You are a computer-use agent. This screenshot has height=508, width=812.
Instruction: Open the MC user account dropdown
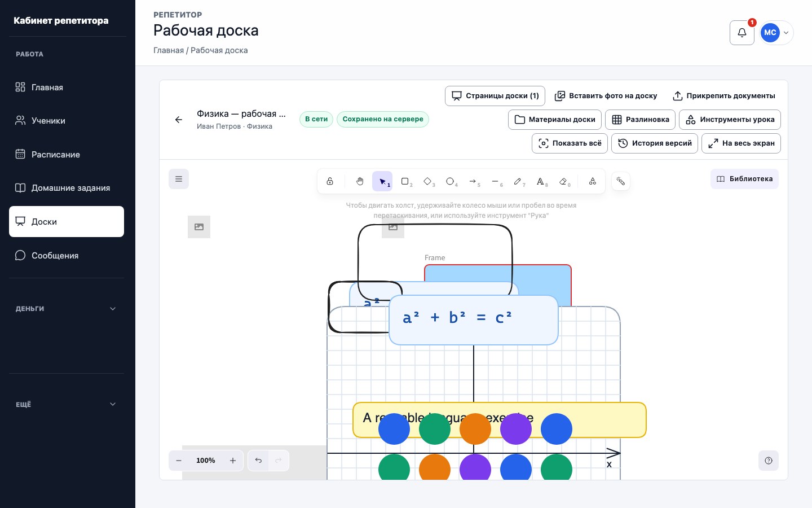(776, 33)
